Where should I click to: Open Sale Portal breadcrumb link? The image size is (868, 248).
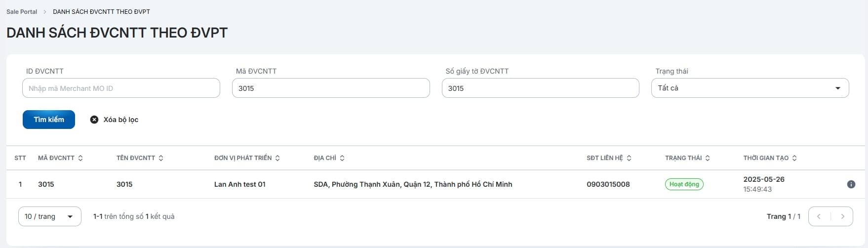pos(22,11)
